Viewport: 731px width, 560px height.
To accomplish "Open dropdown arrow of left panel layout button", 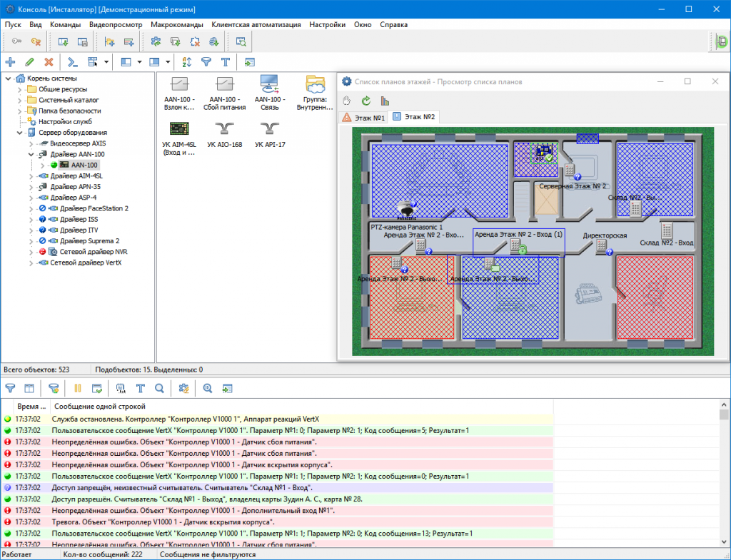I will 139,62.
